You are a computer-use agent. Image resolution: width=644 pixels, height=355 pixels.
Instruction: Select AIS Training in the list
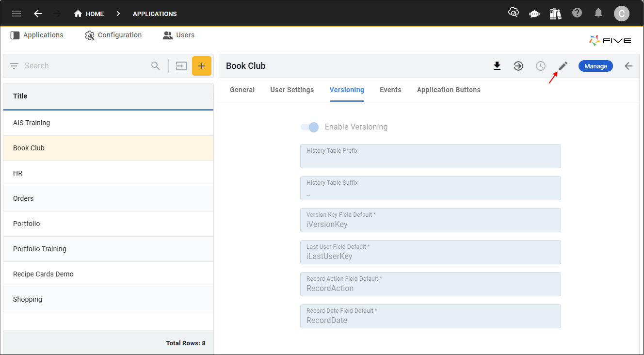pos(108,123)
